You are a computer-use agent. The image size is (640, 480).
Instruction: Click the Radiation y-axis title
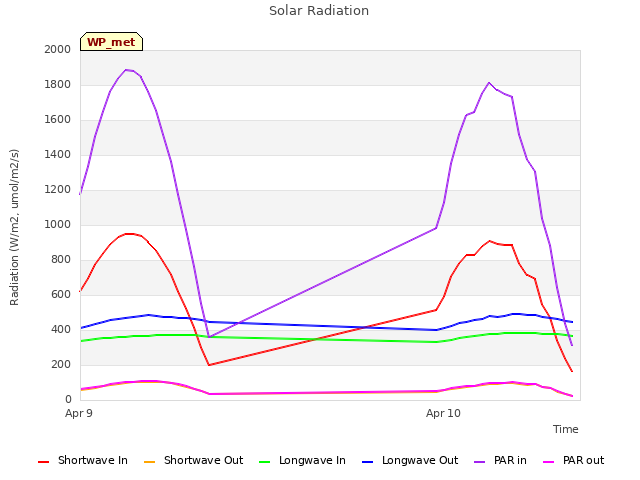pos(14,227)
